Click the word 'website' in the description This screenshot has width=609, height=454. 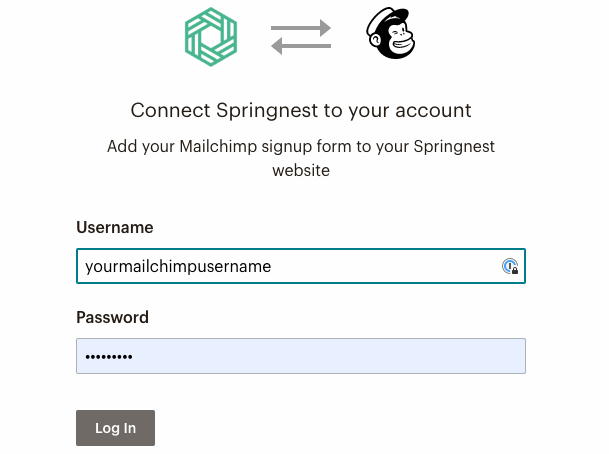pyautogui.click(x=301, y=171)
